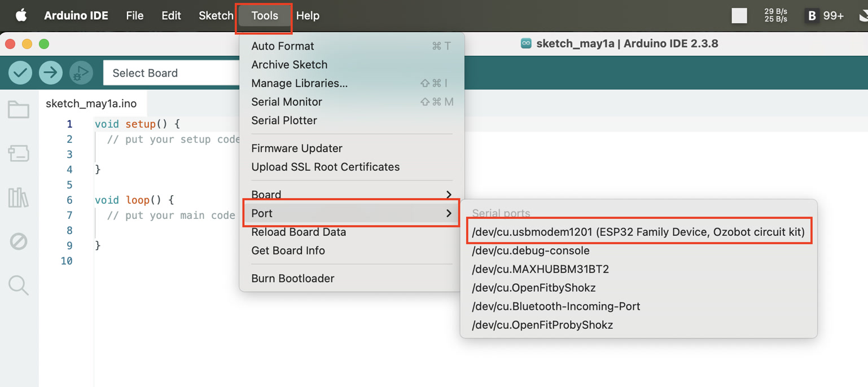Select /dev/cu.OpenFitProbyShokz port
The image size is (868, 387).
click(638, 325)
